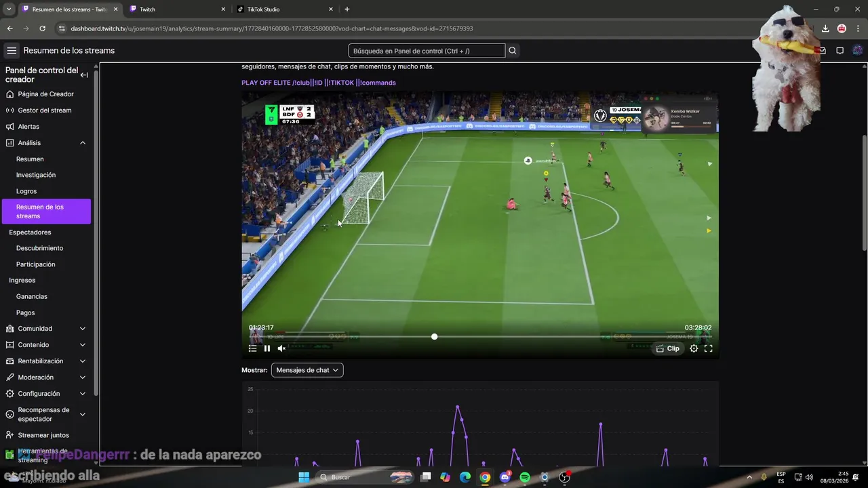Open Discord from the taskbar
The width and height of the screenshot is (868, 488).
pos(505,477)
